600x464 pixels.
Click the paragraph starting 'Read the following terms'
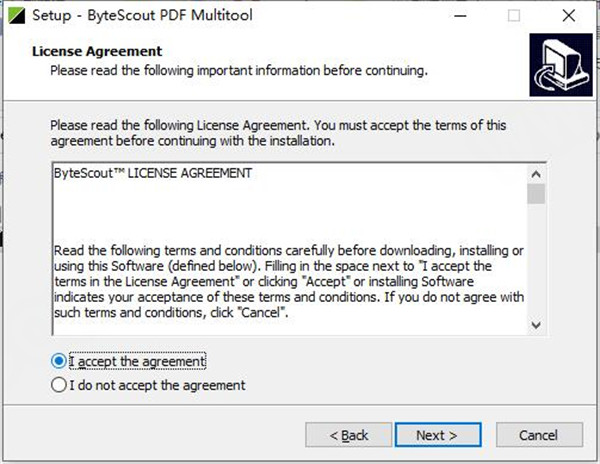pyautogui.click(x=289, y=282)
